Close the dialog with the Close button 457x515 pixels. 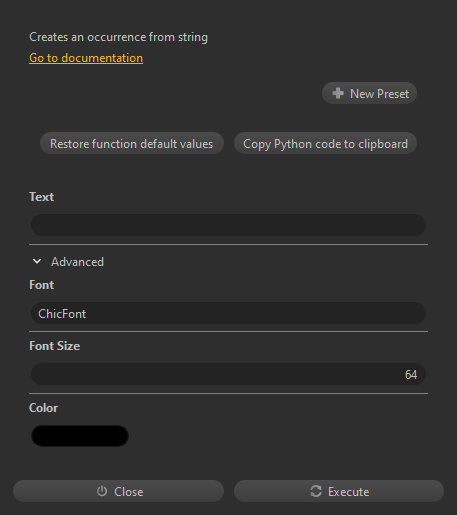118,491
